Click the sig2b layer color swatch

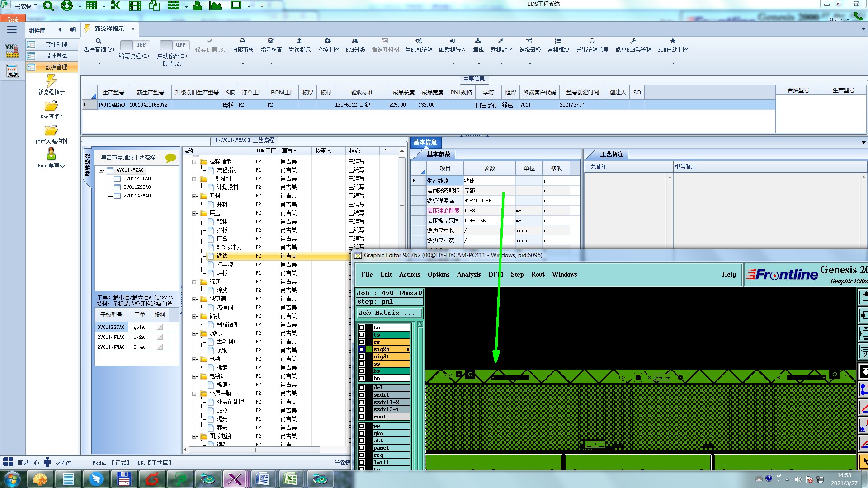point(369,349)
